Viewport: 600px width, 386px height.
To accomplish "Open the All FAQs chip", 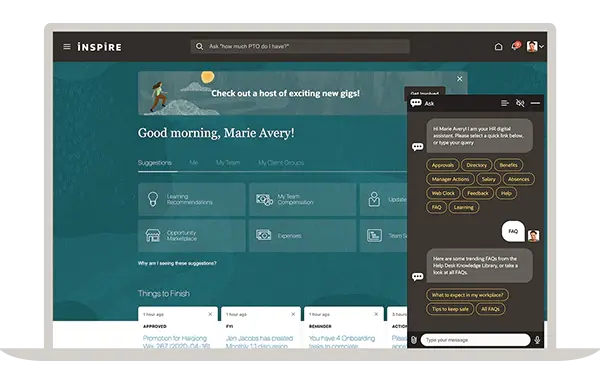I will click(x=491, y=309).
